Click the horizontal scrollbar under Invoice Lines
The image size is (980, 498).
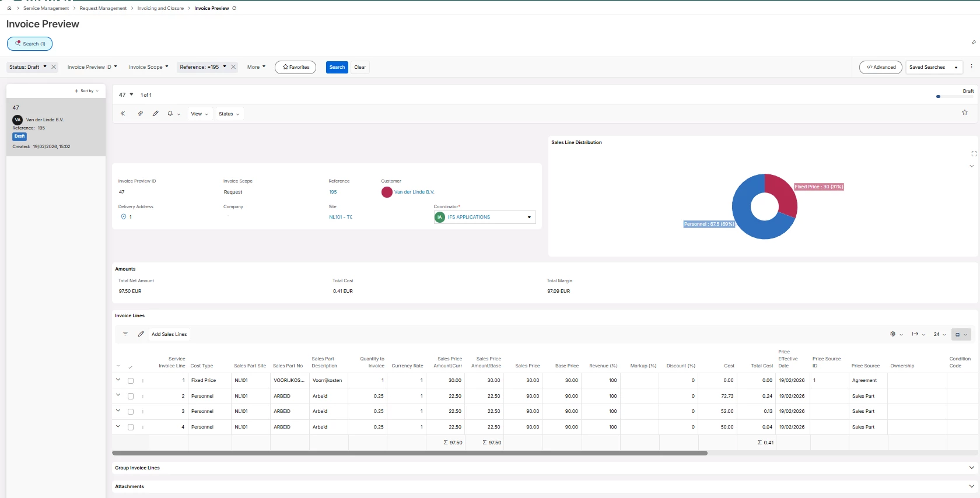[409, 453]
